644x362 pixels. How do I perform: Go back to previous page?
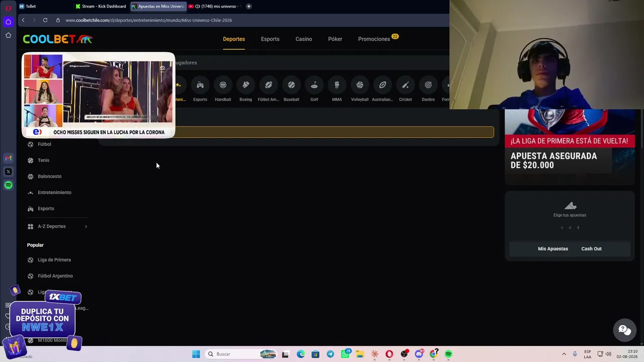click(x=23, y=20)
